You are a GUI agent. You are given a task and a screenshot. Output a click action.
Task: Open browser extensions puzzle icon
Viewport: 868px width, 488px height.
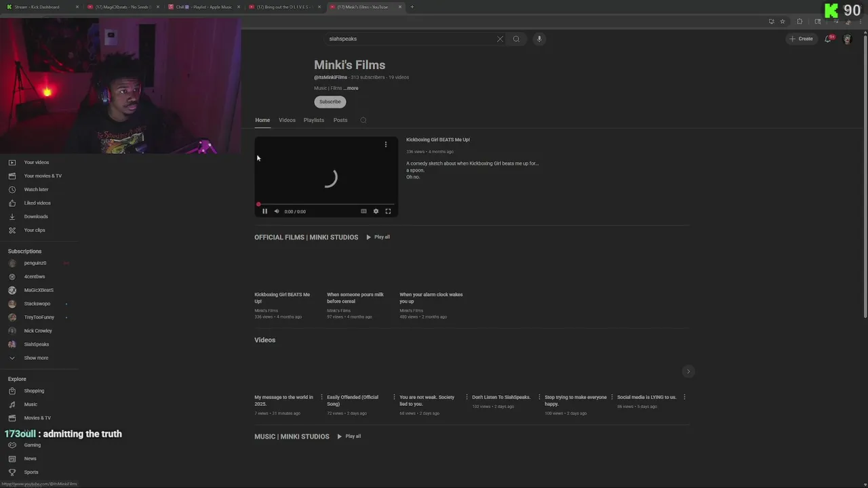pyautogui.click(x=800, y=22)
